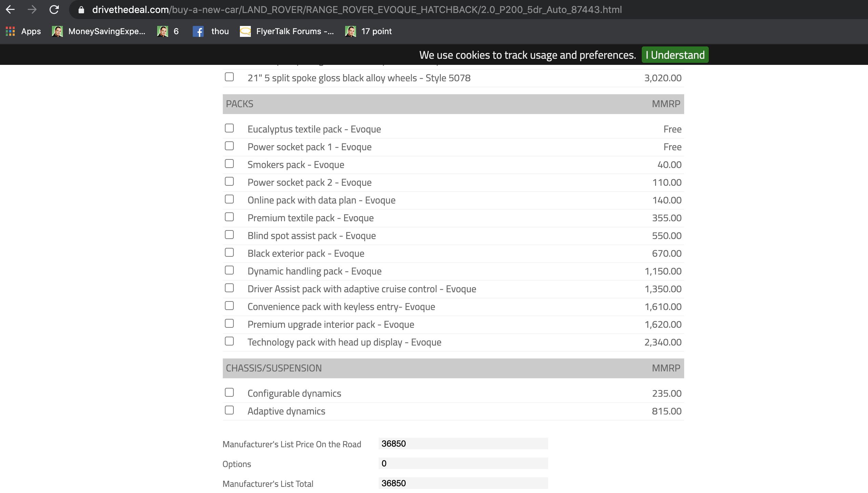Open the Apps bookmark grid icon
This screenshot has width=868, height=493.
10,31
